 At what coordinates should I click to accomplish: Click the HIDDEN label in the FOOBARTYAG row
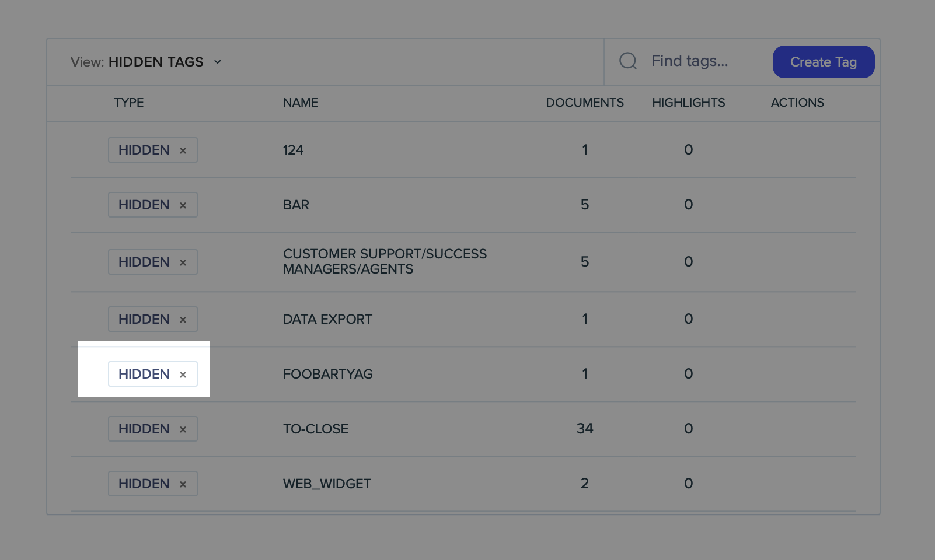click(x=144, y=374)
